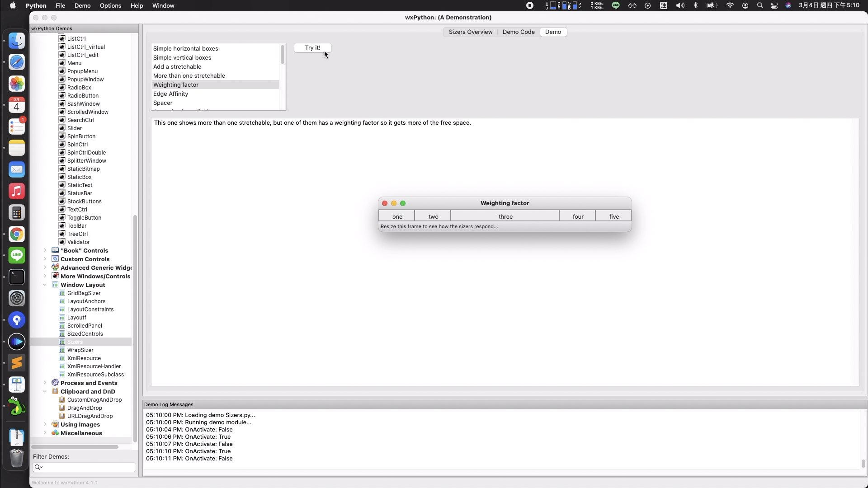This screenshot has width=868, height=488.
Task: Expand the Using Images category
Action: (x=45, y=424)
